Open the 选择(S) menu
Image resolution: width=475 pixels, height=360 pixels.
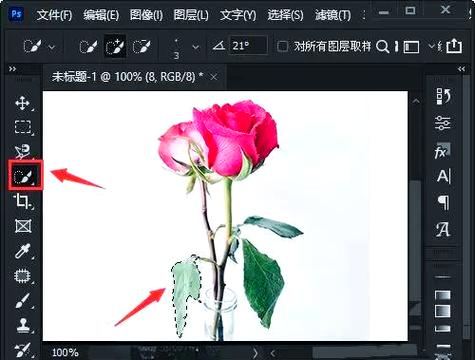[285, 15]
